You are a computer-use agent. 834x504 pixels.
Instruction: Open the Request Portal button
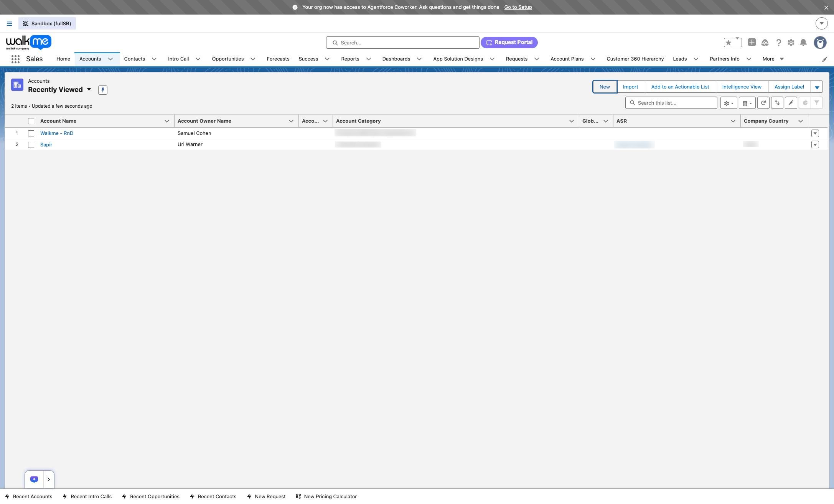509,43
